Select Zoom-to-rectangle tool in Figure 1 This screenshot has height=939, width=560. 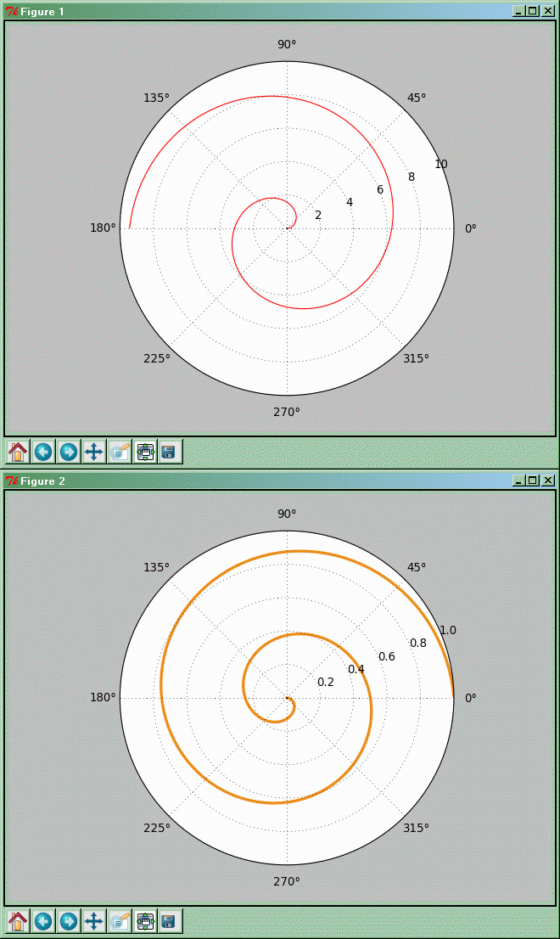(x=120, y=452)
